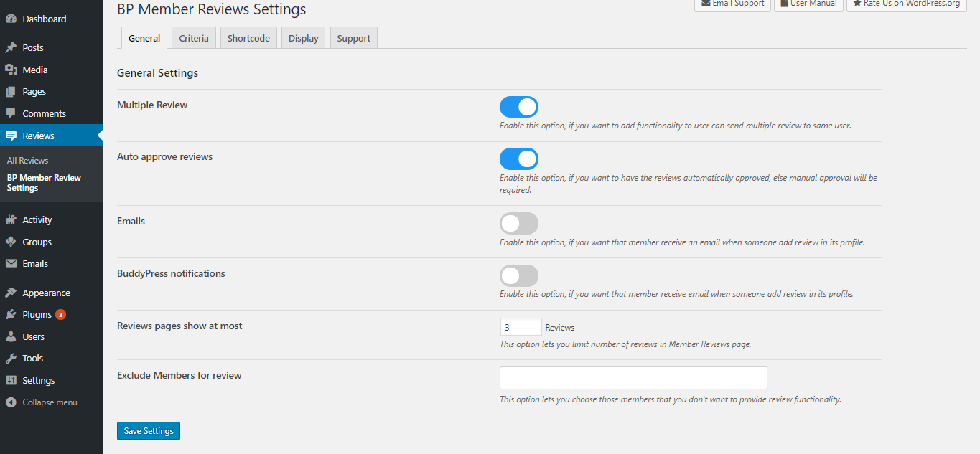Click the Groups icon in sidebar
980x454 pixels.
11,242
